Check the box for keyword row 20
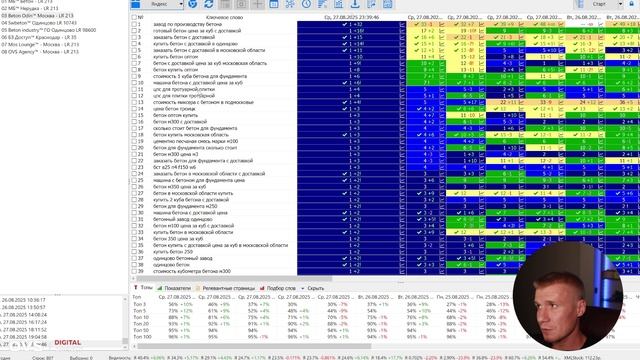Viewport: 640px width, 360px height. point(134,148)
